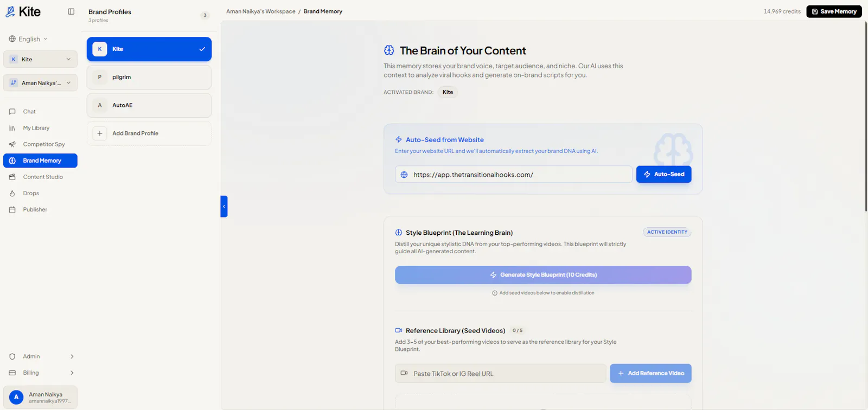The width and height of the screenshot is (868, 410).
Task: Click the Content Studio clapperboard icon
Action: point(12,177)
